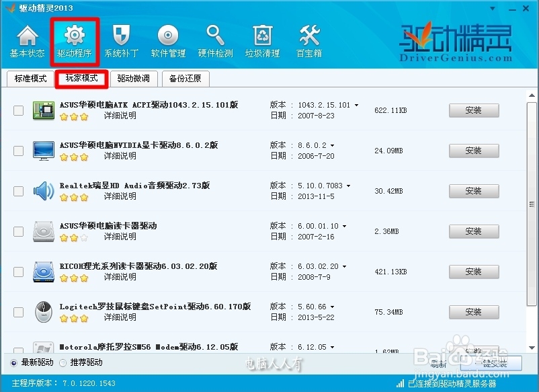Image resolution: width=539 pixels, height=392 pixels.
Task: Select the 推荐驱动 radio button
Action: [63, 363]
